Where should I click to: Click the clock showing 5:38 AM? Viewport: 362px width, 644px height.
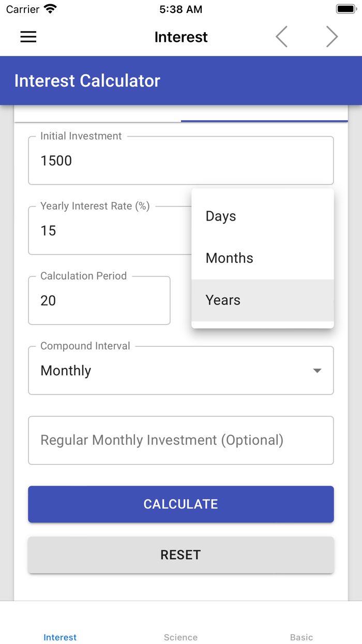[180, 9]
